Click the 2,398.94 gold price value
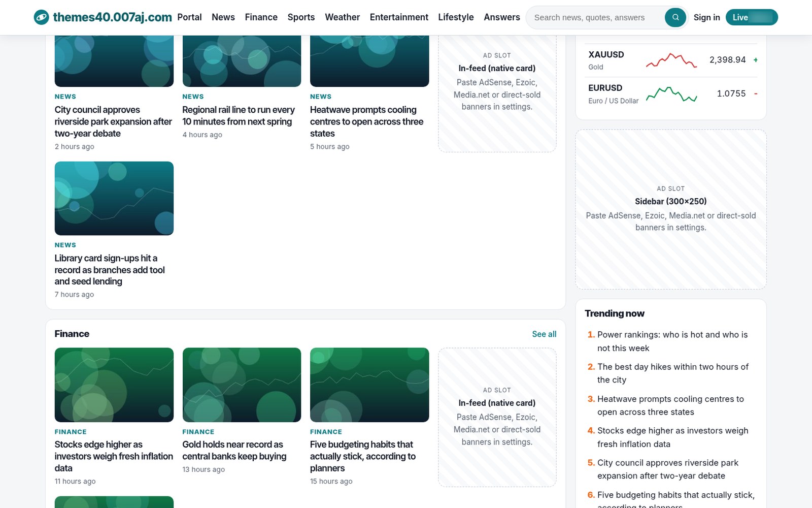Screen dimensions: 812x508 [727, 60]
